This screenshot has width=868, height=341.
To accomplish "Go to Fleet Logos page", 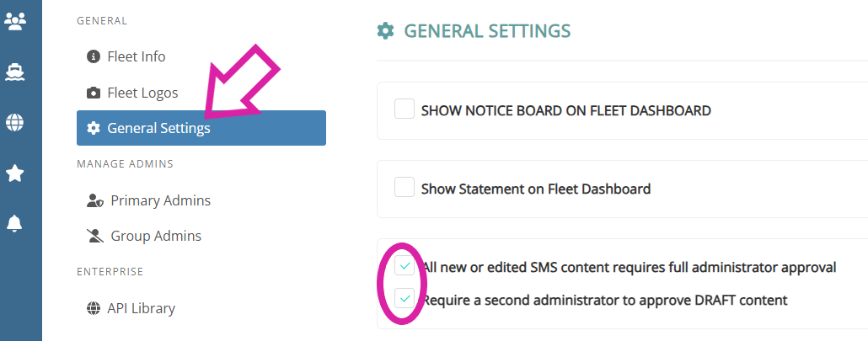I will point(142,93).
